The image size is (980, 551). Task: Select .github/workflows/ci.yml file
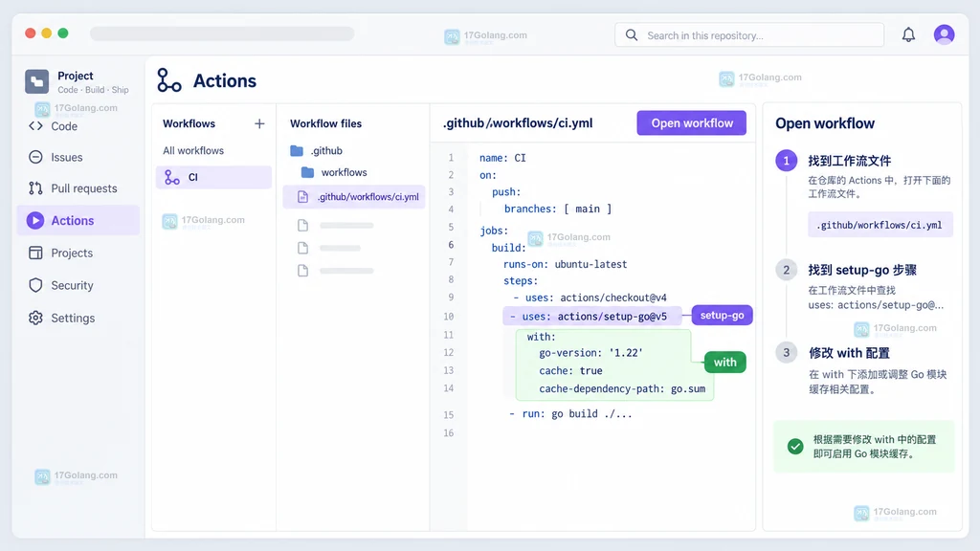(x=354, y=197)
